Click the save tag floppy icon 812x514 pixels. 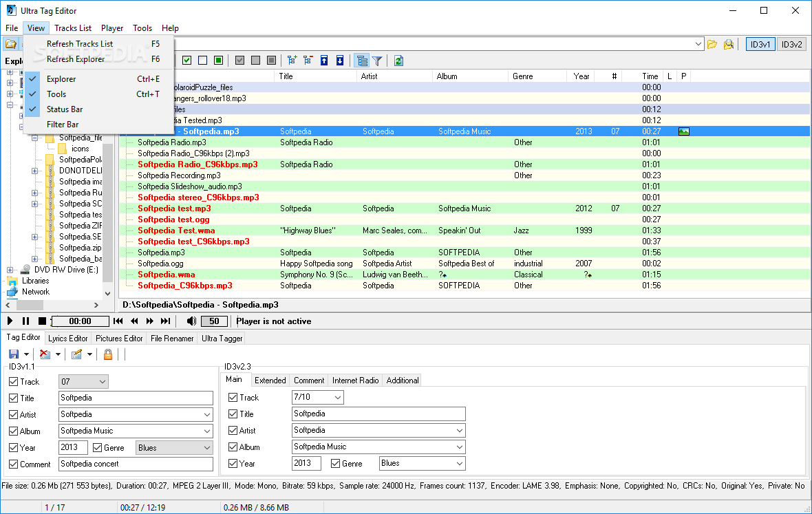(x=14, y=354)
